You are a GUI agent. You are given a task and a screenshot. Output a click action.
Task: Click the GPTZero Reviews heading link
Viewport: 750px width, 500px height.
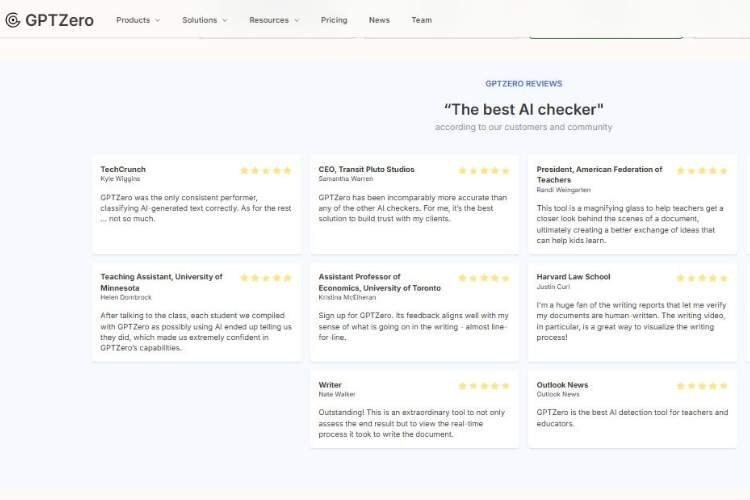[523, 84]
